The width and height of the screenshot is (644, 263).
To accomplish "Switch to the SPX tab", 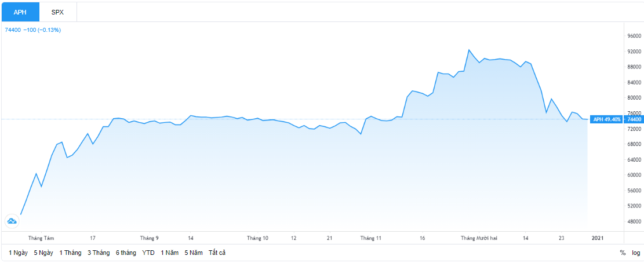I will tap(58, 12).
